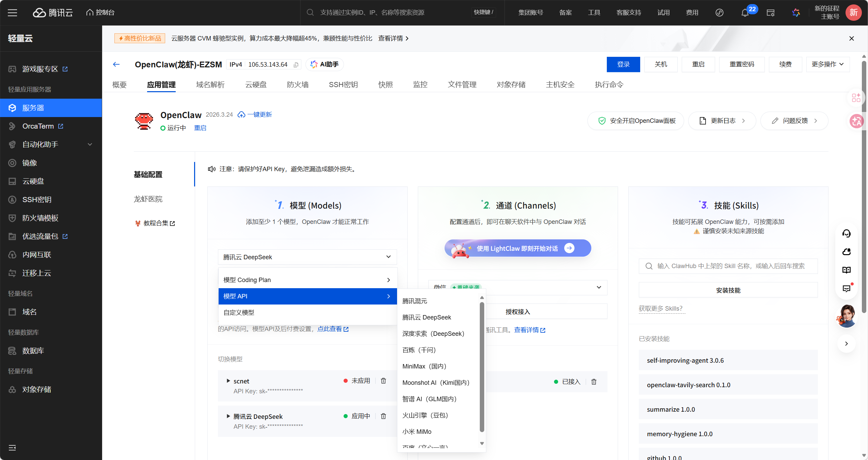This screenshot has height=460, width=868.
Task: Select 百炼（千问）provider
Action: [x=419, y=350]
